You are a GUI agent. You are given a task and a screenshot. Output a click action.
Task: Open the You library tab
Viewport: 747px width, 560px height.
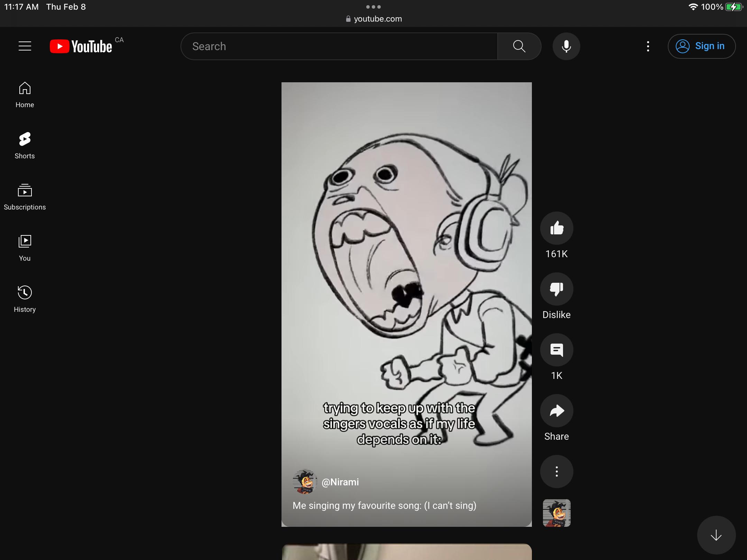click(25, 248)
